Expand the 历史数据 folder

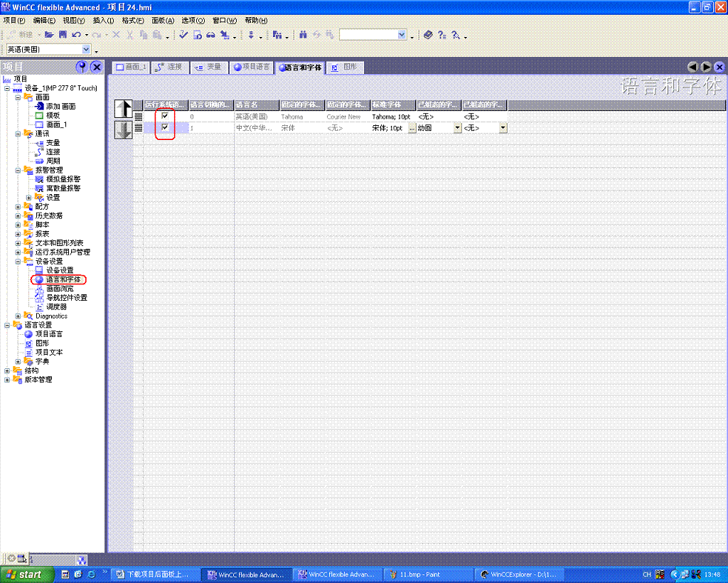(18, 215)
